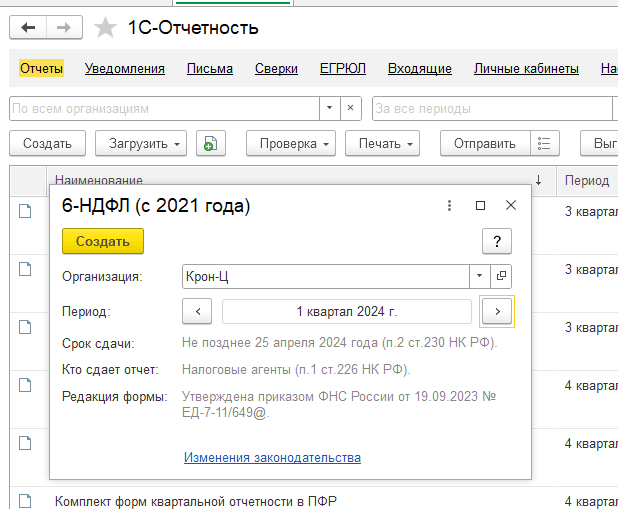Click the help question mark button

[497, 241]
